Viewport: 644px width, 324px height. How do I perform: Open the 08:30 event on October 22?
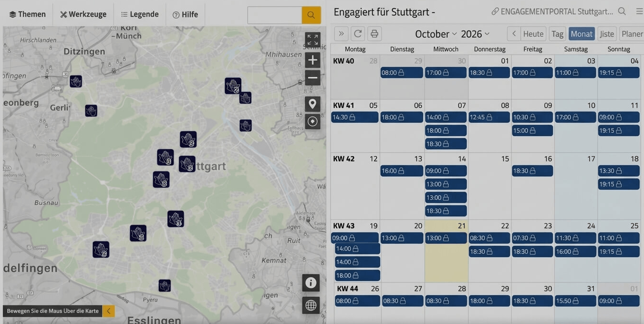489,238
